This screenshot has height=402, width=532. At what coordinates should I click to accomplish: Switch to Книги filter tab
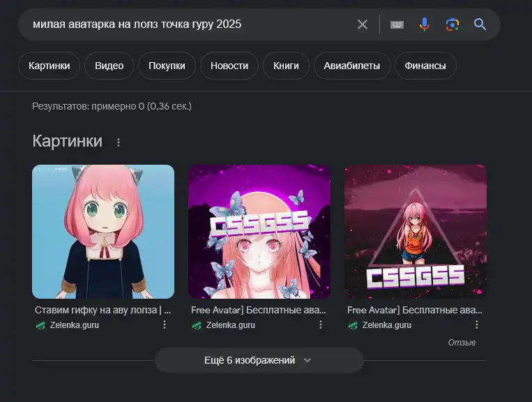(286, 66)
